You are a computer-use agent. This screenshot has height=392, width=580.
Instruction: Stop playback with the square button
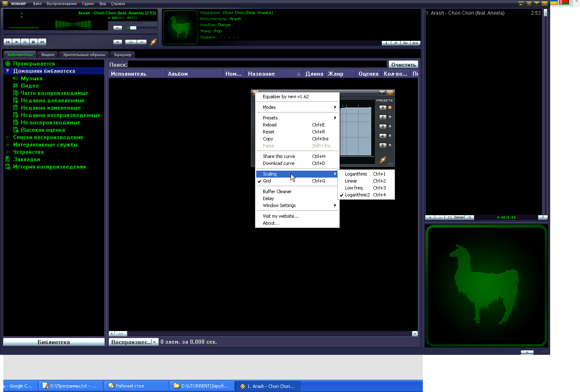tap(33, 42)
